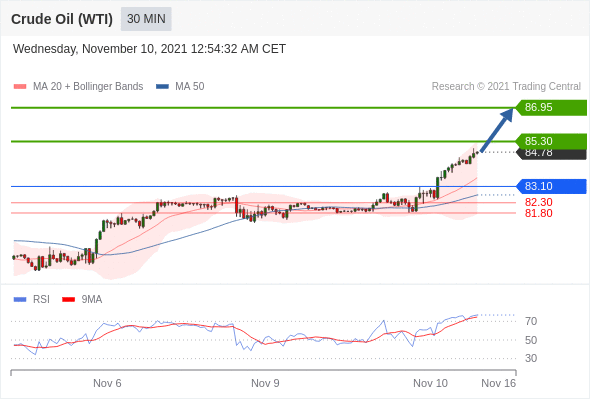The width and height of the screenshot is (590, 400).
Task: Click the blue MA 50 legend swatch
Action: pyautogui.click(x=162, y=87)
